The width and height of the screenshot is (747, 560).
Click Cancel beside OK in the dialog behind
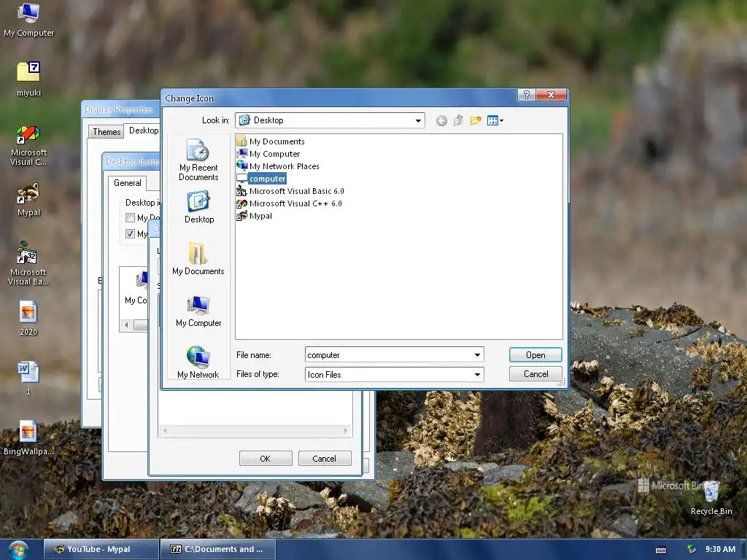pos(325,459)
